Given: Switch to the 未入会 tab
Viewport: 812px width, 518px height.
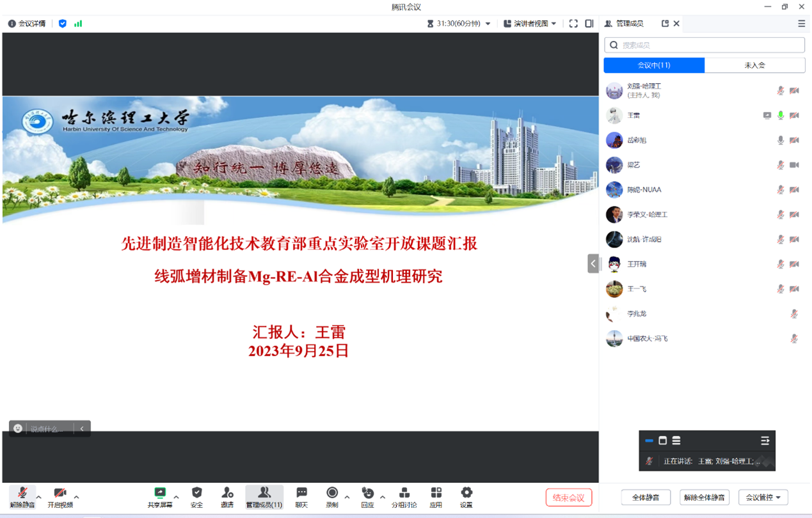Looking at the screenshot, I should coord(754,65).
